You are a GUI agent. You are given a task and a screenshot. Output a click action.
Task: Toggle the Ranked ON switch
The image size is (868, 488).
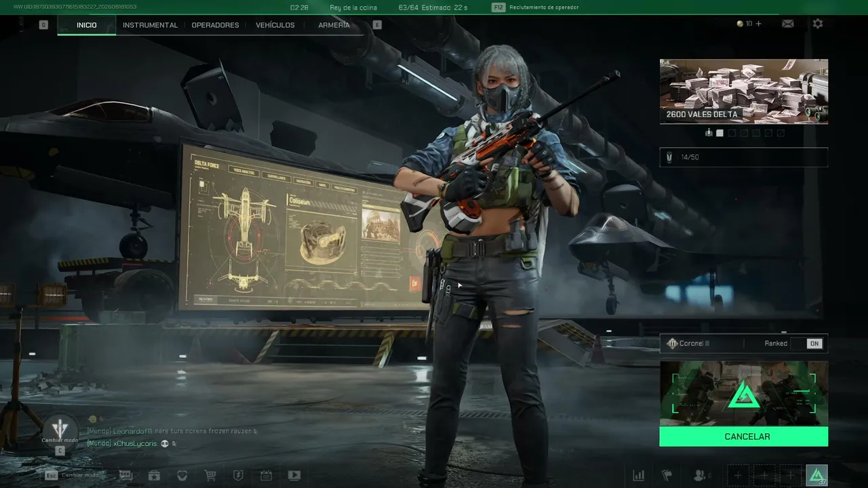[x=806, y=344]
